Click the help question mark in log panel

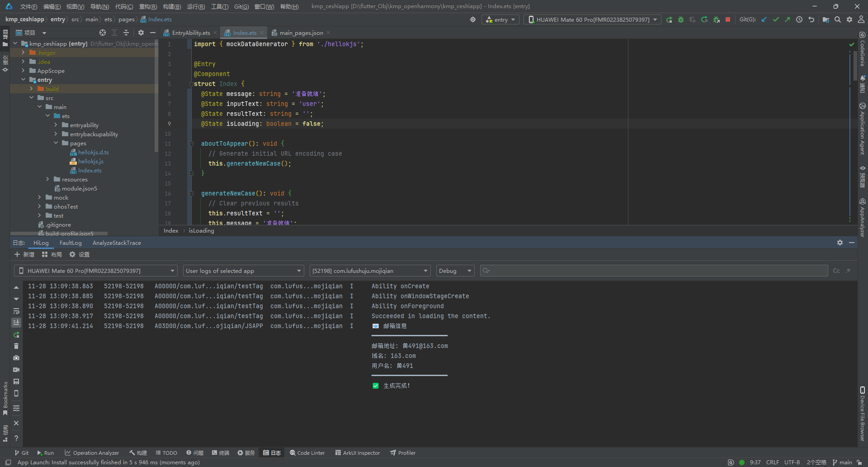click(16, 438)
